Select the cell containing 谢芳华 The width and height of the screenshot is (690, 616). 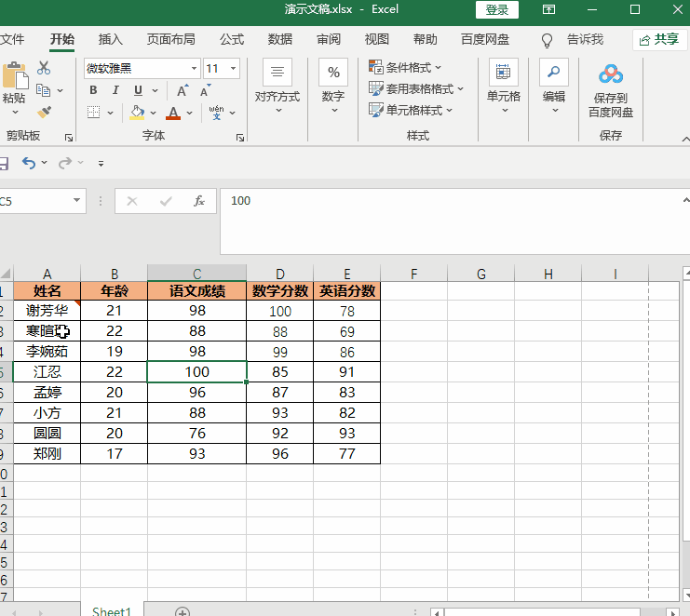tap(47, 311)
